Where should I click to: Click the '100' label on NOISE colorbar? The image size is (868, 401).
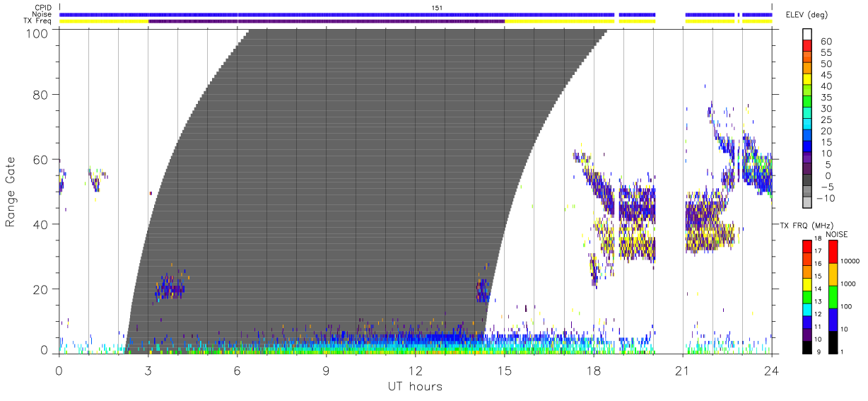(x=845, y=308)
